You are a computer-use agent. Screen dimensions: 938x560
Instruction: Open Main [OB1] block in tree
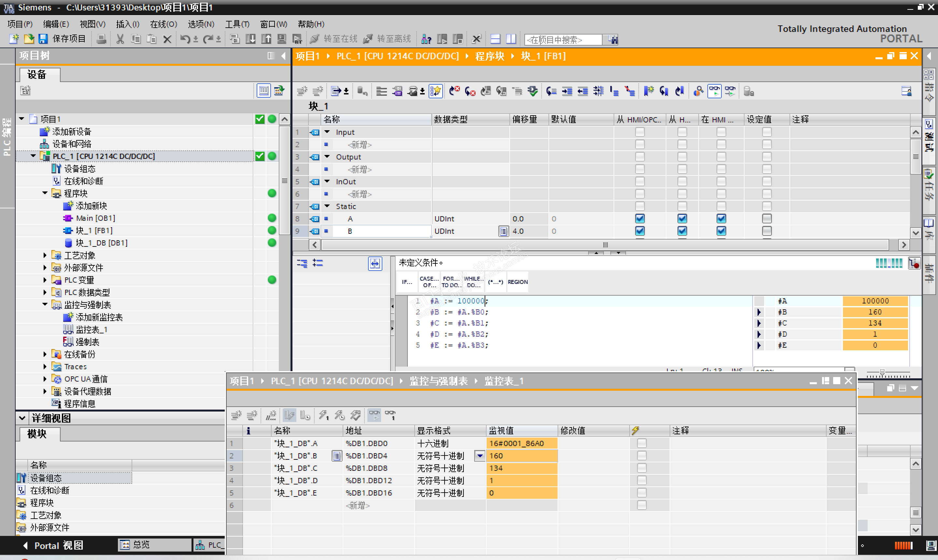tap(95, 218)
